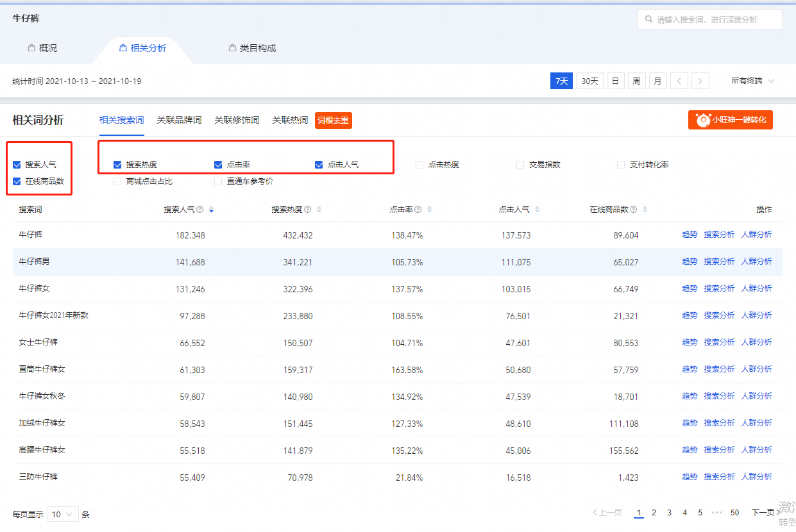The width and height of the screenshot is (796, 532).
Task: Click the 搜索热度 help question icon
Action: pos(308,210)
